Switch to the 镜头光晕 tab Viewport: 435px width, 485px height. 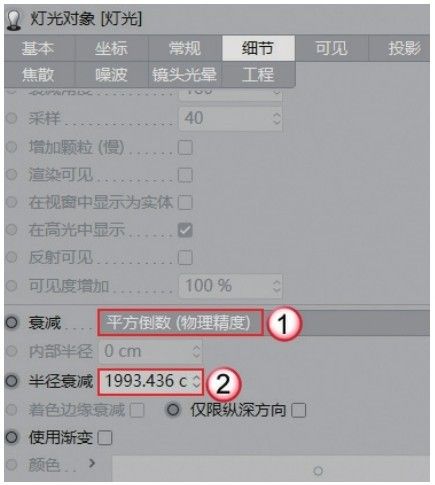184,74
